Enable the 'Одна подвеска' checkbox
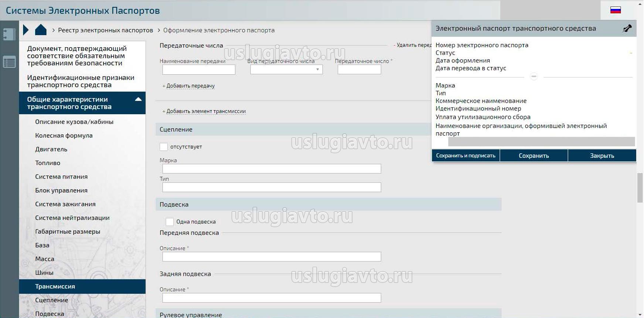Viewport: 644px width, 318px height. (x=170, y=222)
